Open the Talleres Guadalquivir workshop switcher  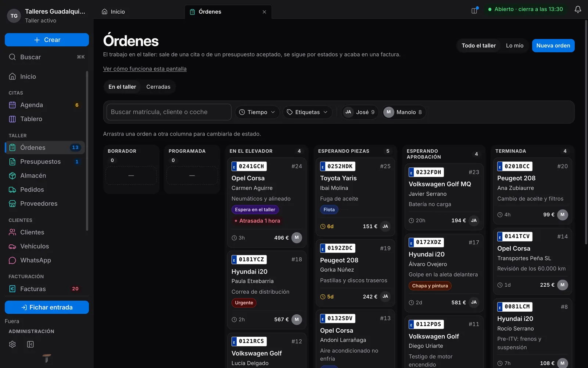(x=47, y=16)
